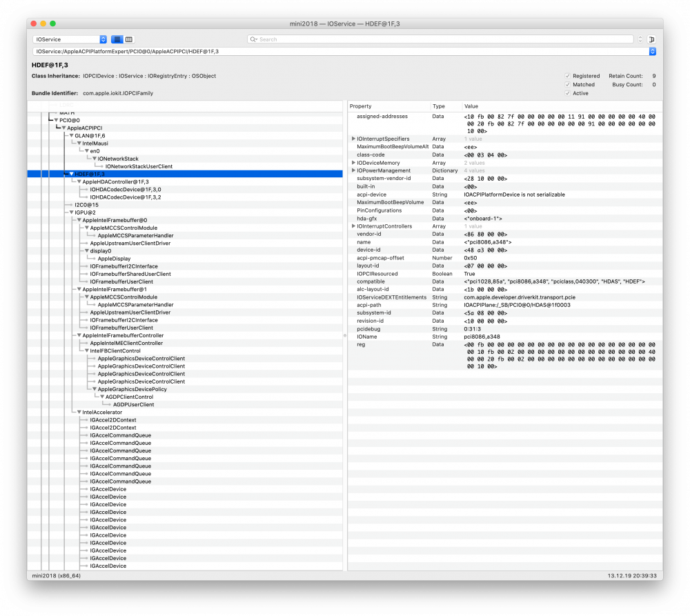
Task: Switch to hierarchical list view icon
Action: [117, 39]
